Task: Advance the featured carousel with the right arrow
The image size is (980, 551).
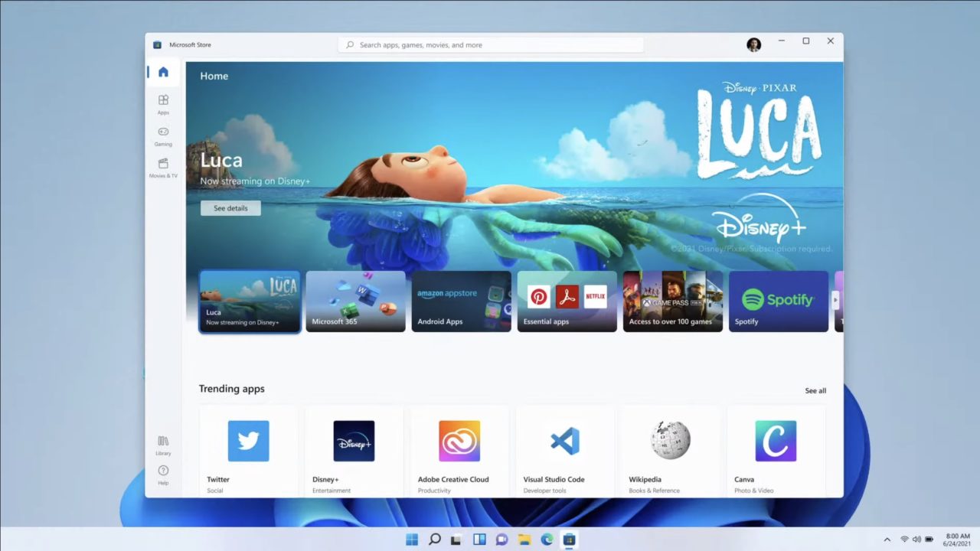Action: tap(837, 301)
